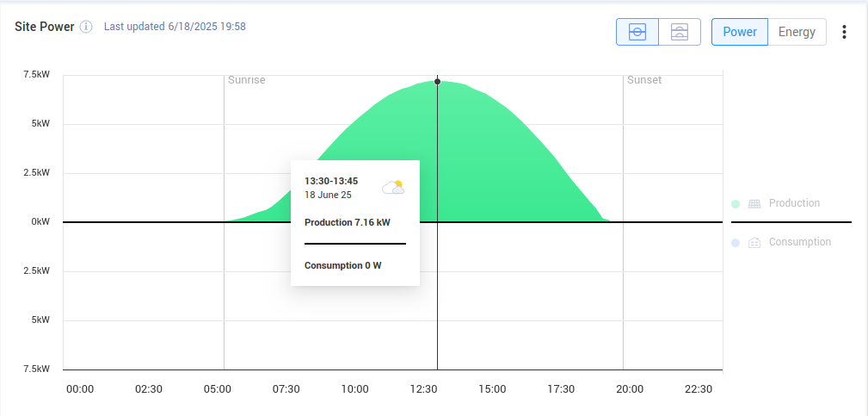The image size is (868, 416).
Task: Click the 00:00 x-axis label
Action: [80, 389]
